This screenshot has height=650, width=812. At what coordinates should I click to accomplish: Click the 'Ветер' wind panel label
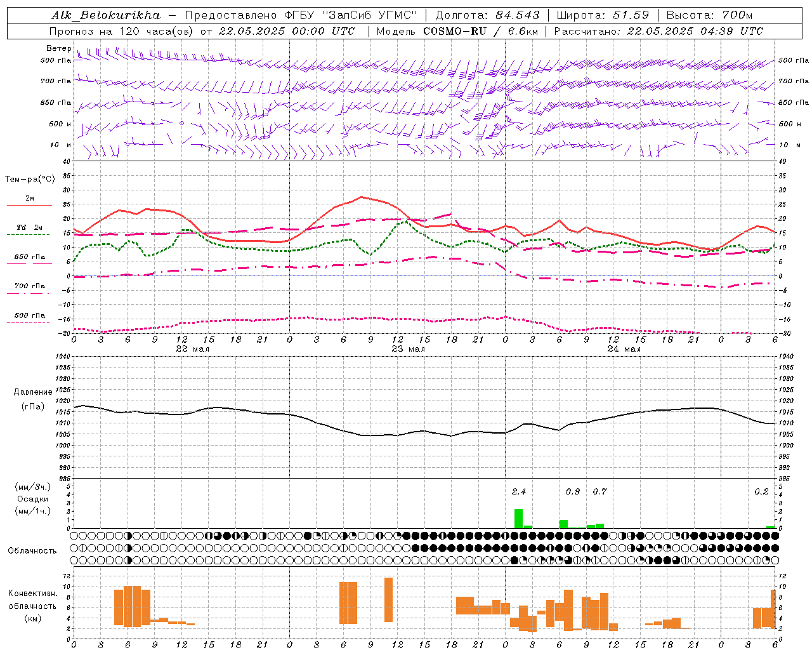[58, 48]
